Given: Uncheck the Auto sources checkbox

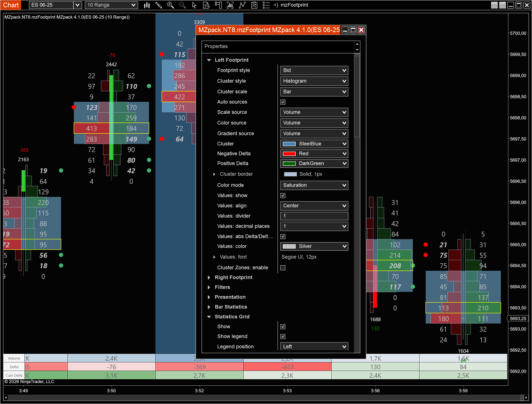Looking at the screenshot, I should point(283,102).
